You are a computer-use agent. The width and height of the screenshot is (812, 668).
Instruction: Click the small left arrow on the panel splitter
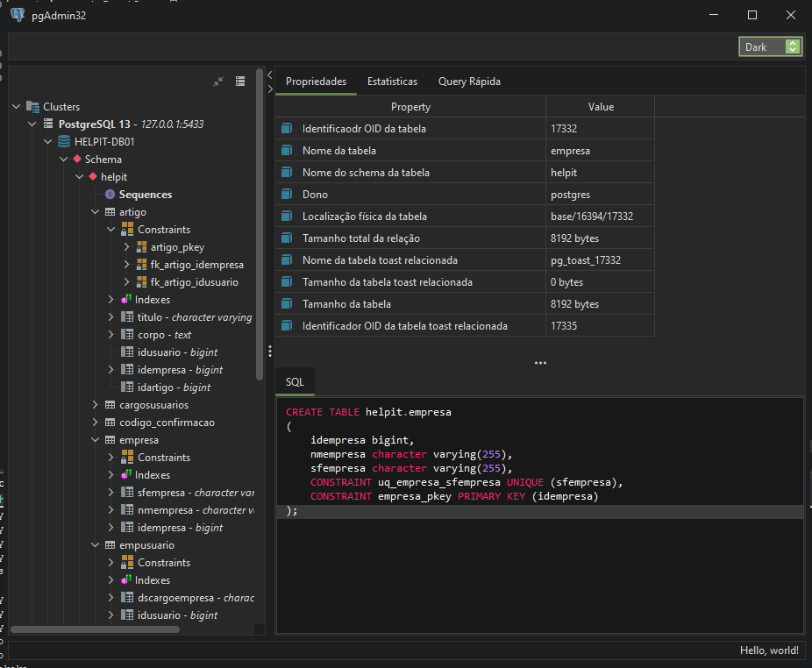270,76
